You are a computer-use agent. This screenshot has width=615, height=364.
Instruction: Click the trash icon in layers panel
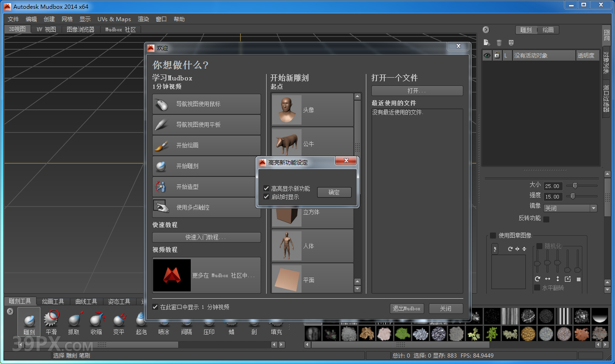(499, 42)
